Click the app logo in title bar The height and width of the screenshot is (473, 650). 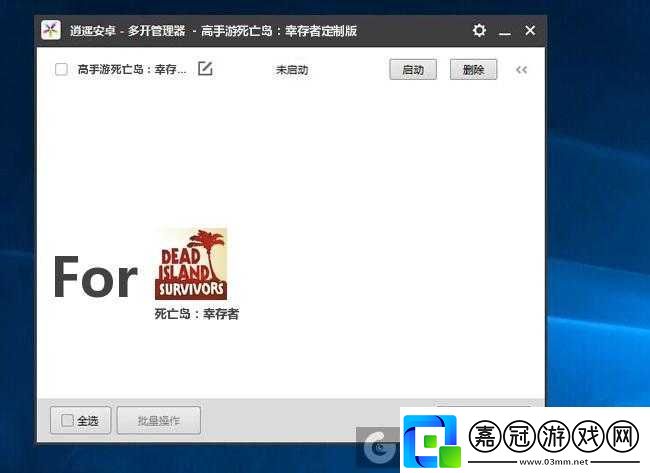point(51,30)
